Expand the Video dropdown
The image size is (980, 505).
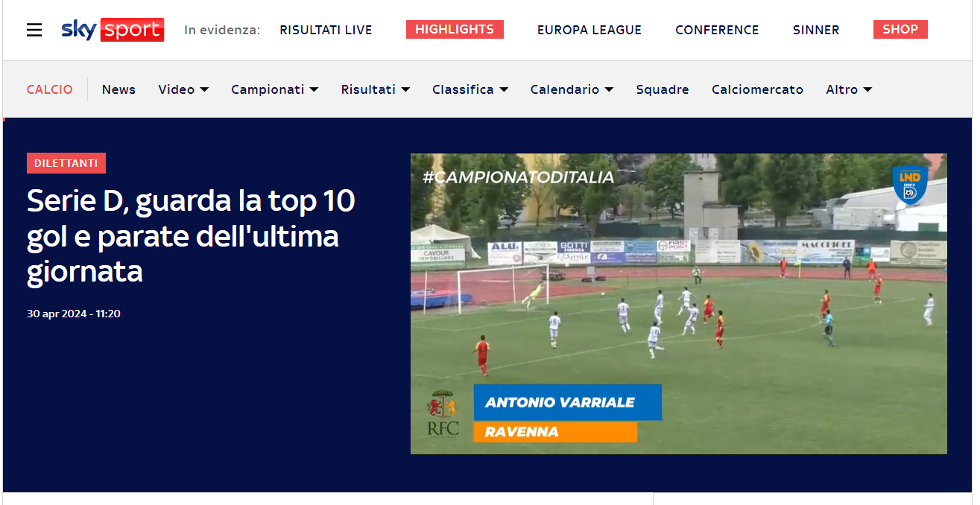183,89
